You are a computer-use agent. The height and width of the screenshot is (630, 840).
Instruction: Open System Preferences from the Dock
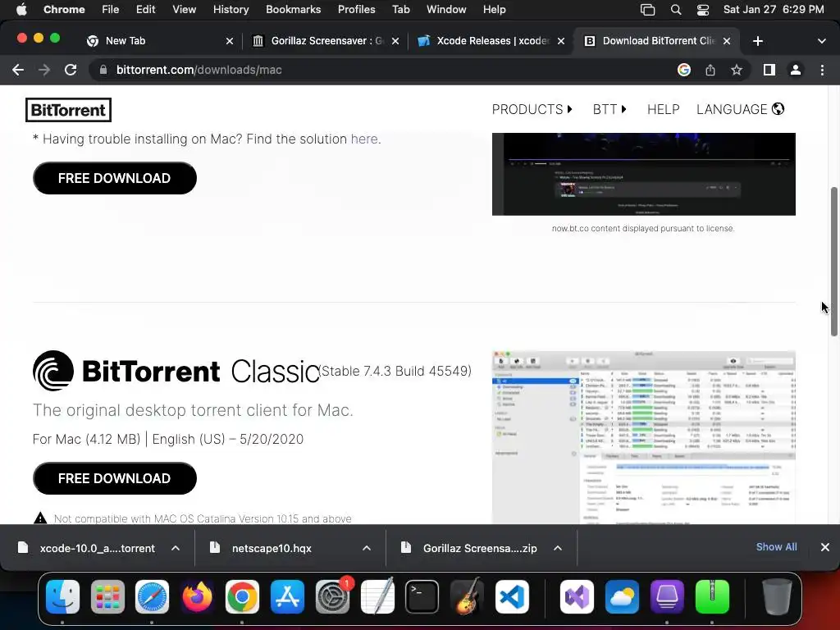point(332,596)
